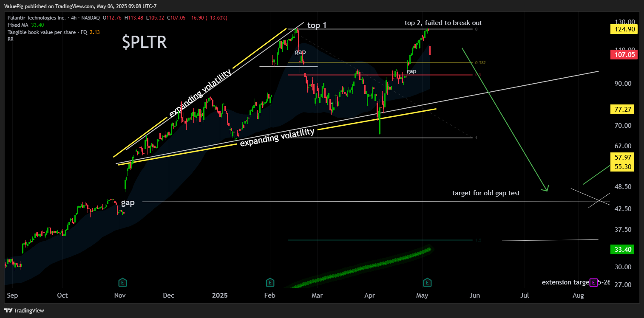Screen dimensions: 644x318
Task: Click the TradingView logo
Action: (x=24, y=310)
